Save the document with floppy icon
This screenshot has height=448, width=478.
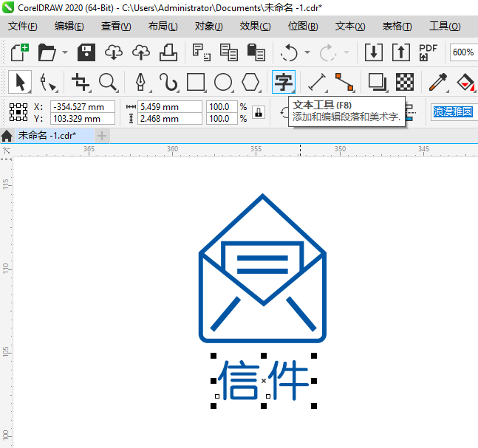coord(86,52)
